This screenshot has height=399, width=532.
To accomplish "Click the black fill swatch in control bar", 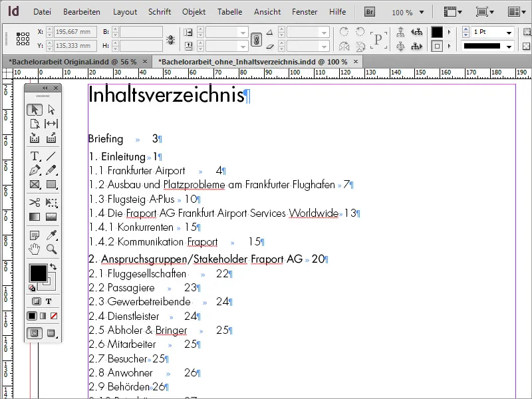I will [437, 32].
